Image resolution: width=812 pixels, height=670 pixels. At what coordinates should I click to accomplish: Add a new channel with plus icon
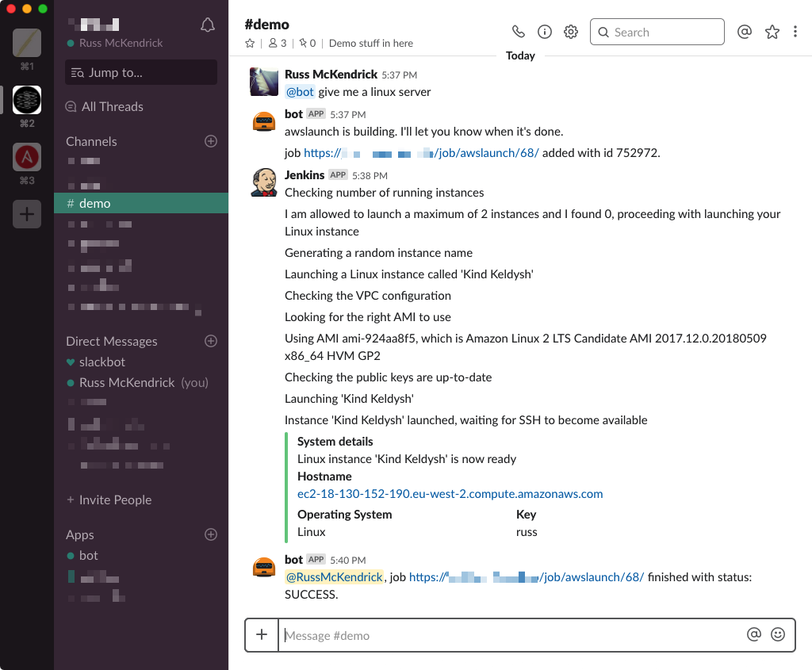click(x=211, y=141)
